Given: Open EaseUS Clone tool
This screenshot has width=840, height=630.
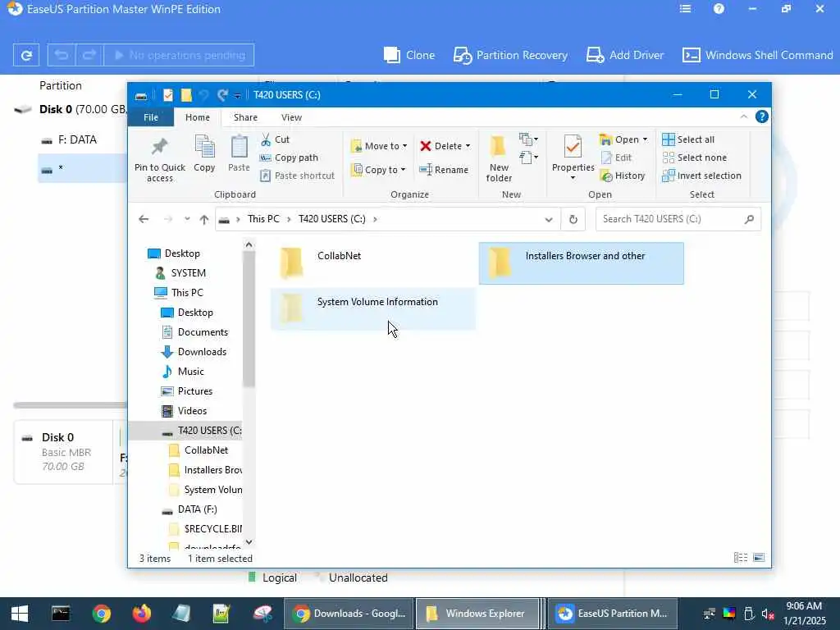Looking at the screenshot, I should click(409, 55).
